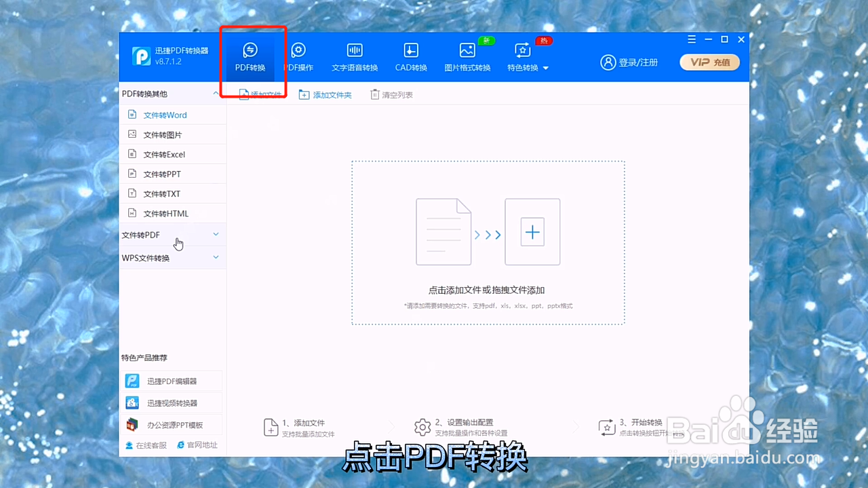The width and height of the screenshot is (868, 488).
Task: Select 文件转图片 in sidebar
Action: tap(173, 134)
